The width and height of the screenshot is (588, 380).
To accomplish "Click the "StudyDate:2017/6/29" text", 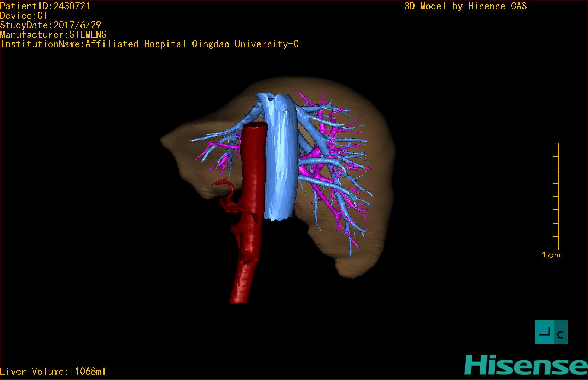I will [51, 25].
